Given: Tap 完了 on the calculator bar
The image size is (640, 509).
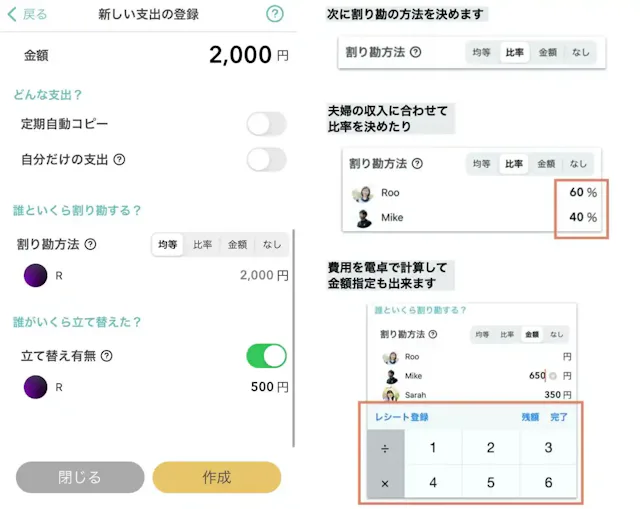Looking at the screenshot, I should (559, 417).
